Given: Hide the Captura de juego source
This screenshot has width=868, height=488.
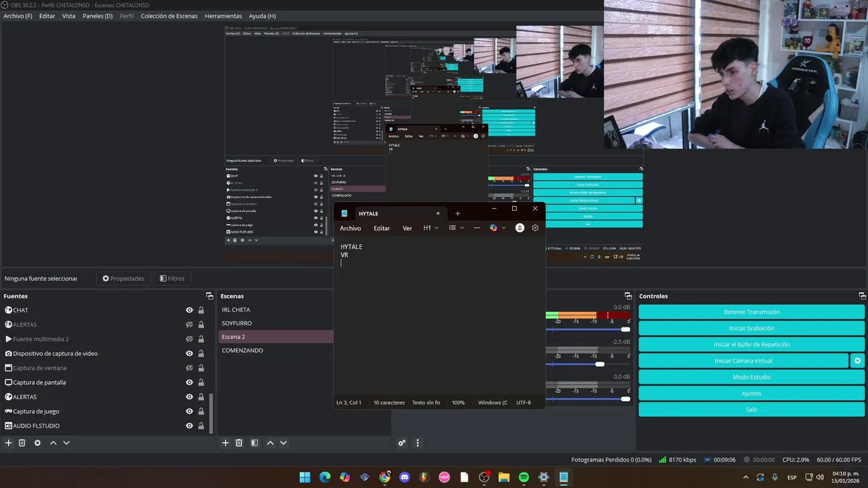Looking at the screenshot, I should coord(189,411).
